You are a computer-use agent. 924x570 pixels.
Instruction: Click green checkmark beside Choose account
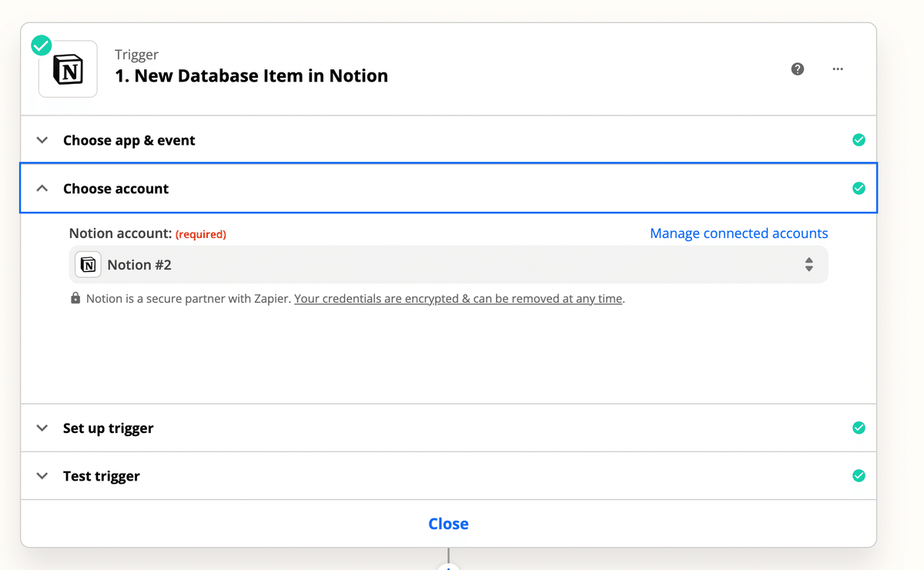pyautogui.click(x=859, y=189)
